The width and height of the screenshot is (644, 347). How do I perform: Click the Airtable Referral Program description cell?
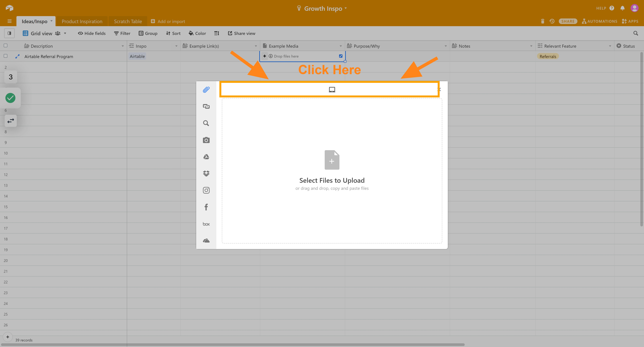[x=49, y=57]
